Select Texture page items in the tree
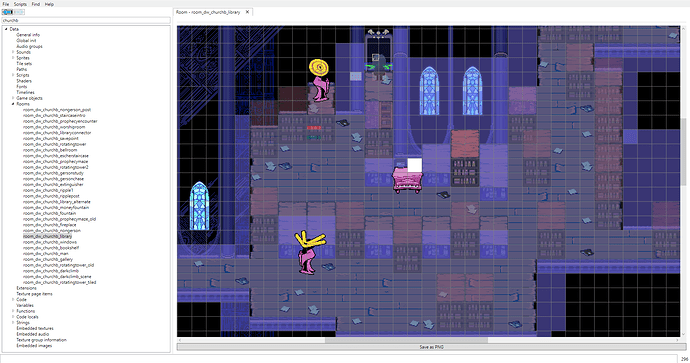Image resolution: width=690 pixels, height=363 pixels. click(x=34, y=293)
